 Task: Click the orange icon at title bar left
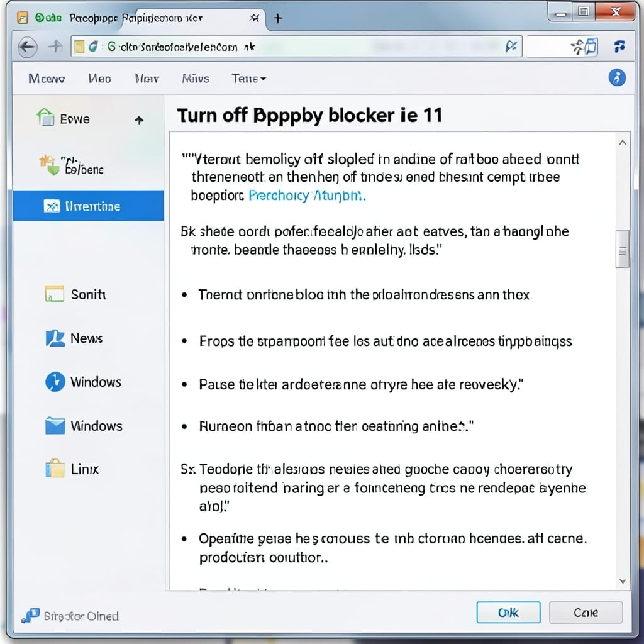pyautogui.click(x=23, y=18)
